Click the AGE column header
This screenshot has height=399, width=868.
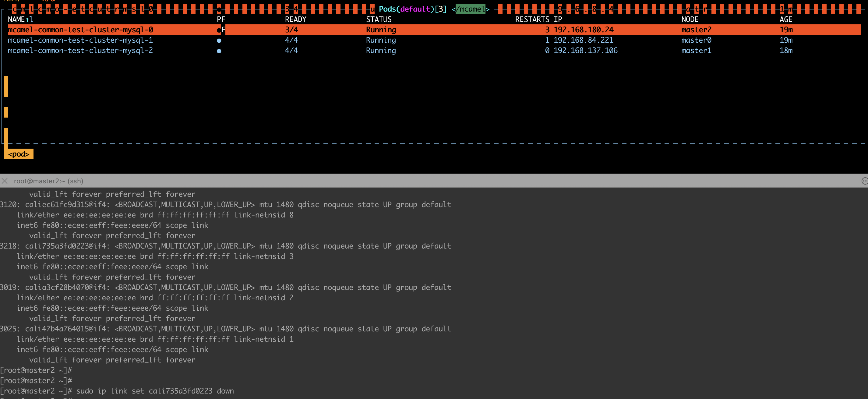tap(785, 19)
